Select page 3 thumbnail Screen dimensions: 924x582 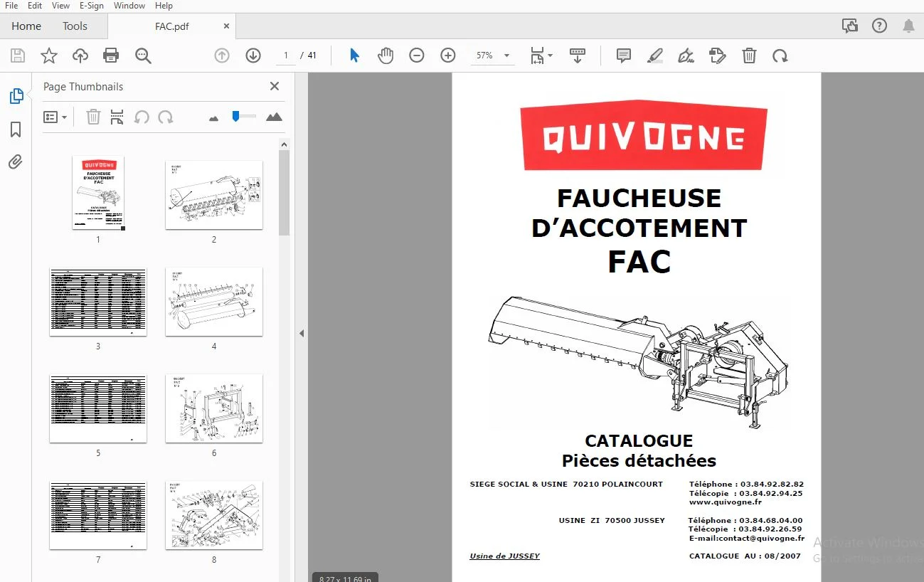click(x=98, y=302)
